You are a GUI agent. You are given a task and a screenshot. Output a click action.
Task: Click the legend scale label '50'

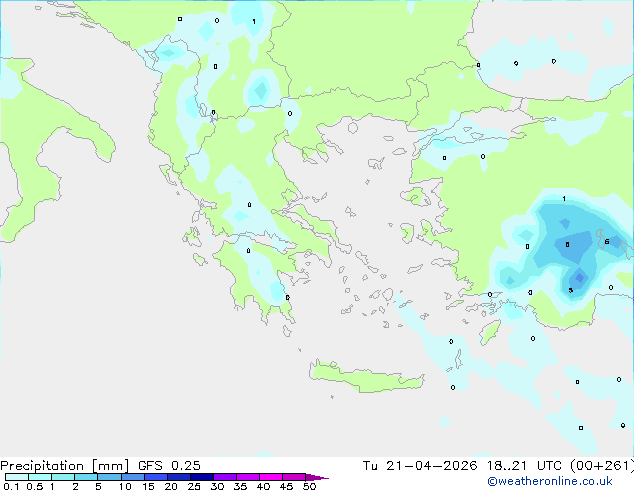[309, 486]
